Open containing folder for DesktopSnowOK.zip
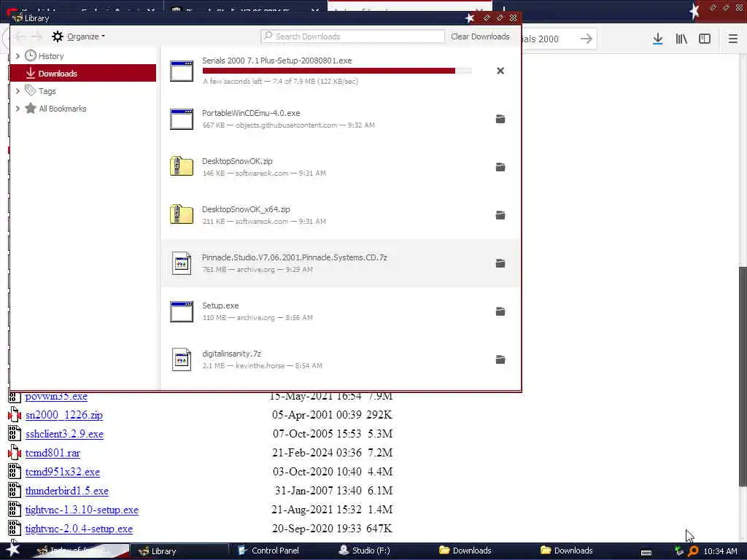 (500, 167)
